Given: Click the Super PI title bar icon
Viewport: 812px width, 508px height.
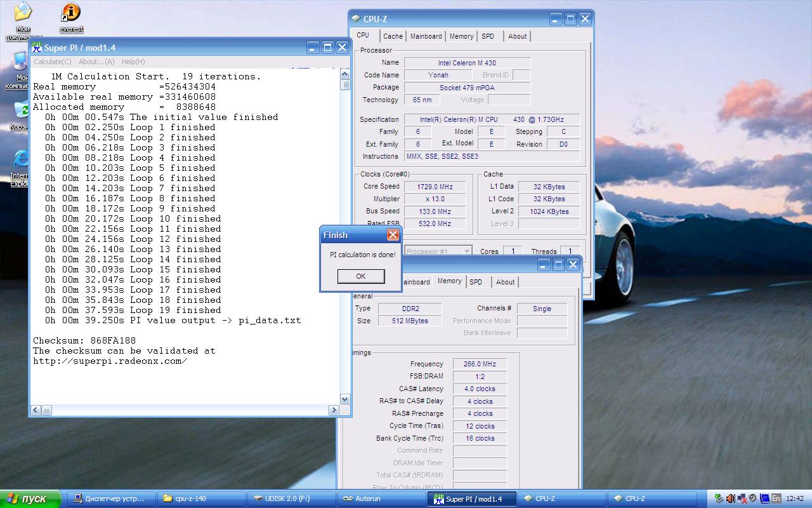Looking at the screenshot, I should [x=37, y=47].
